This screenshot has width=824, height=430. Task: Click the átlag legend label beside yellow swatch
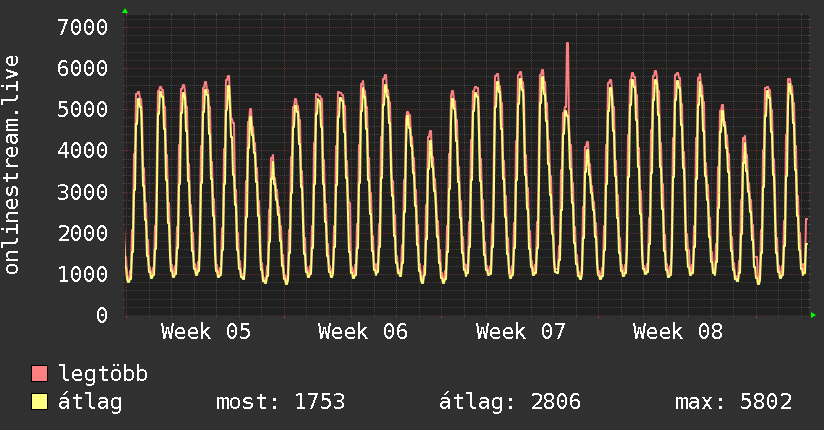click(x=90, y=402)
